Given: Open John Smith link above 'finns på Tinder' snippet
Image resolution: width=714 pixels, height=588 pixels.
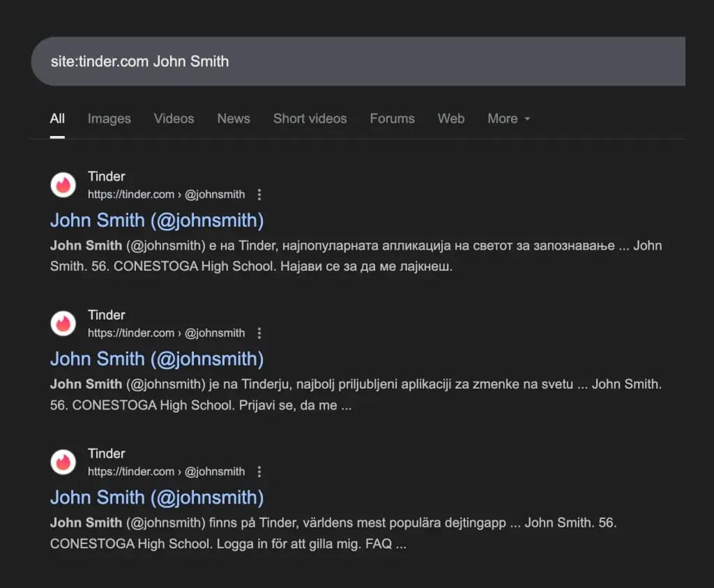Looking at the screenshot, I should [x=157, y=497].
